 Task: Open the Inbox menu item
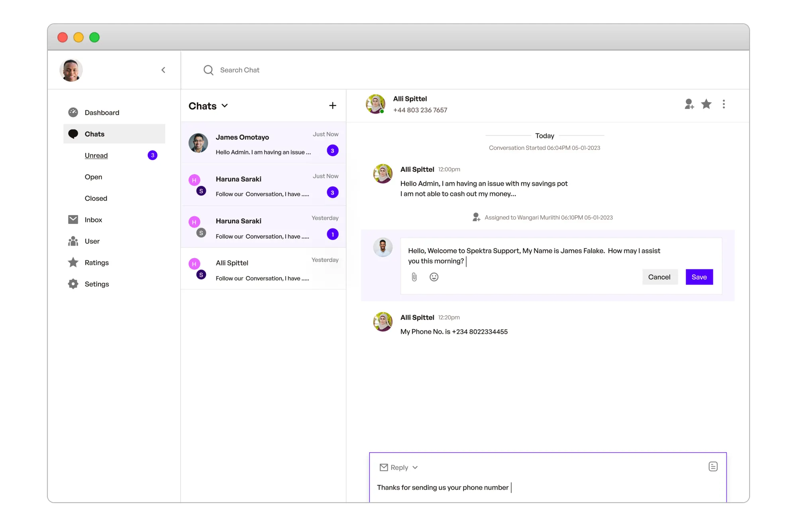pos(114,220)
